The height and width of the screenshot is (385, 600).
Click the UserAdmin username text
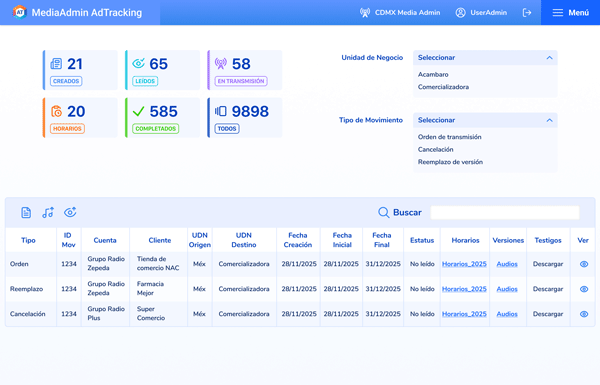coord(489,13)
